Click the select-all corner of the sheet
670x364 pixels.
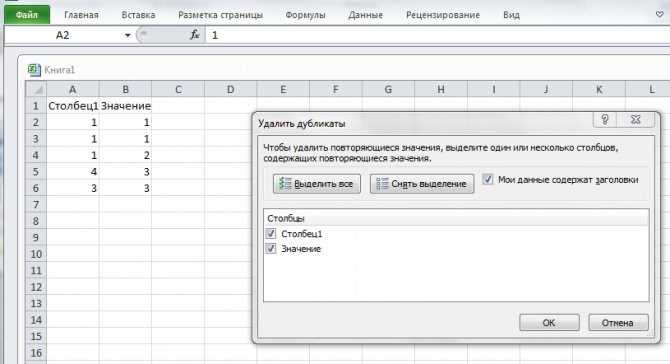click(x=36, y=89)
